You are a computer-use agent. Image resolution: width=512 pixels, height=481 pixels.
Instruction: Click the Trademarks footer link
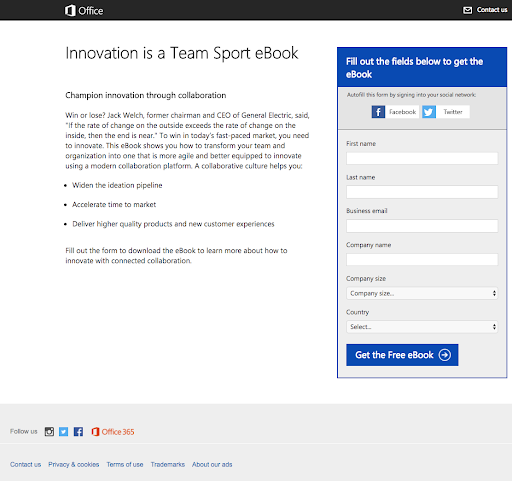coord(168,464)
